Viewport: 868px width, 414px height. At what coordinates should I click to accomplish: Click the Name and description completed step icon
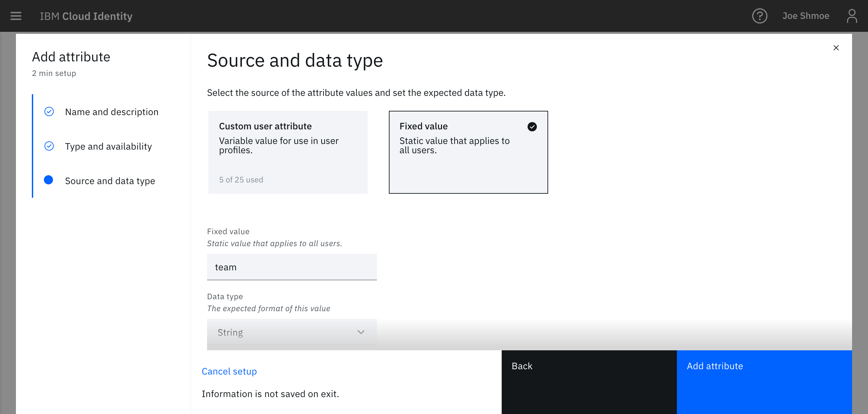[x=49, y=111]
